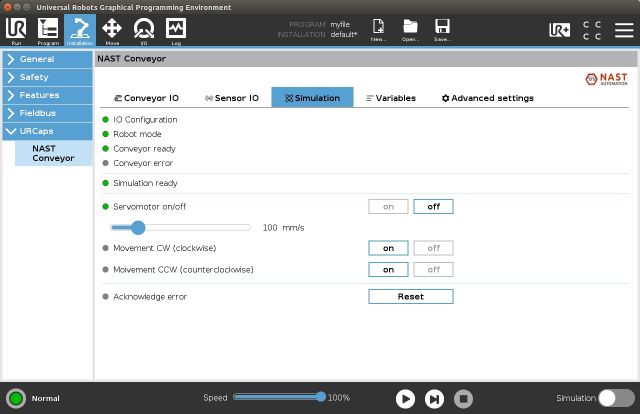Image resolution: width=640 pixels, height=414 pixels.
Task: Expand the General section
Action: 46,59
